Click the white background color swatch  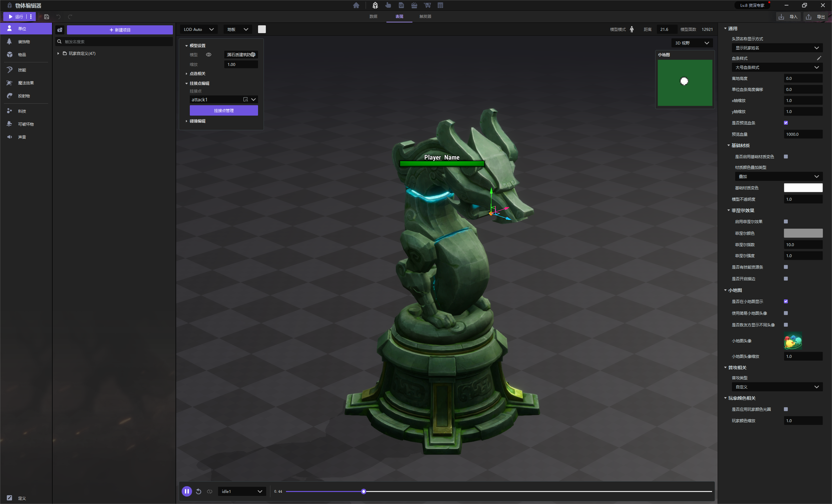click(x=262, y=29)
